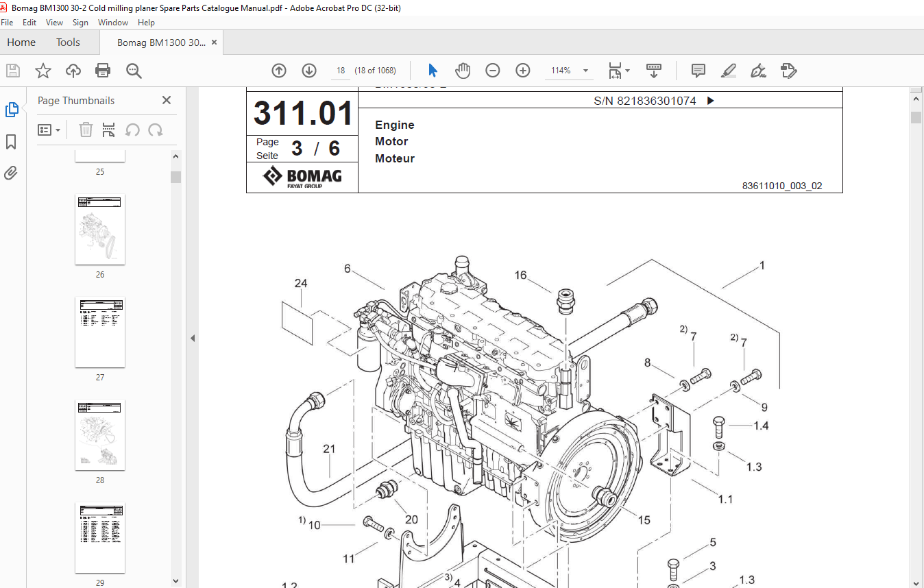
Task: Click part label 15 on diagram
Action: coord(644,520)
